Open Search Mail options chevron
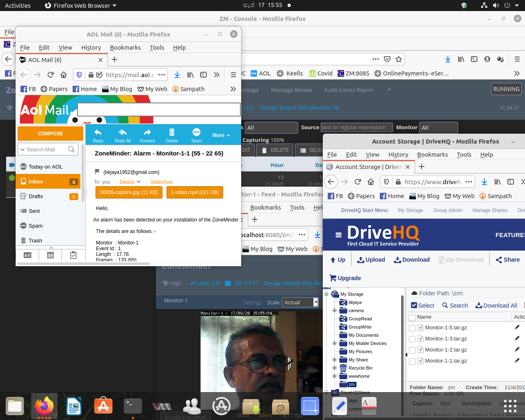 (23, 150)
